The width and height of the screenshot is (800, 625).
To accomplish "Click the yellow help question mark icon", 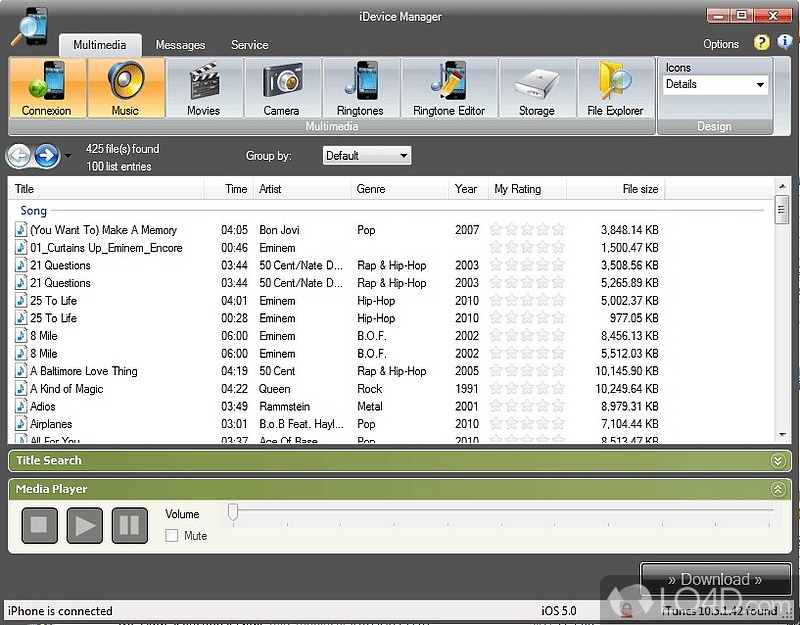I will (x=762, y=43).
